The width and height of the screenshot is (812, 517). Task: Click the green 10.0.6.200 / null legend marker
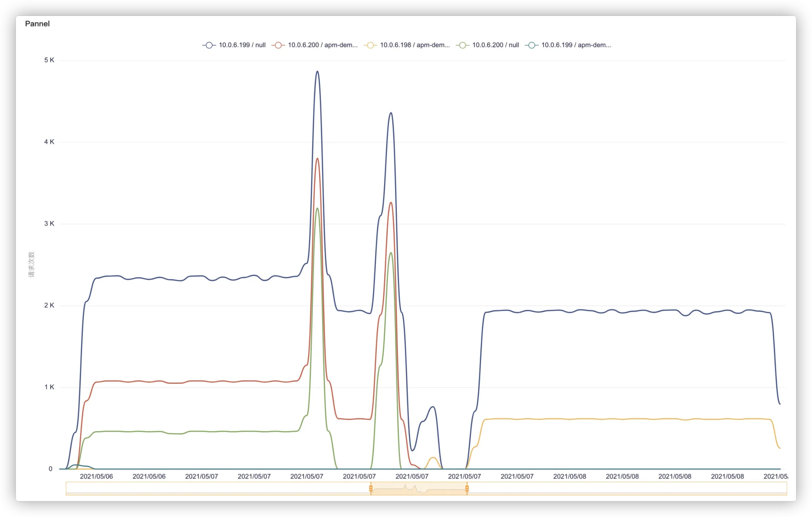[462, 45]
